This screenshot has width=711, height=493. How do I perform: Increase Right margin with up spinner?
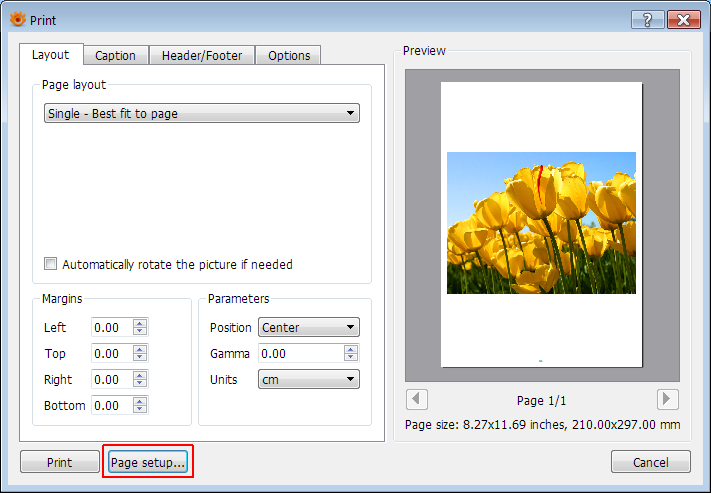140,375
